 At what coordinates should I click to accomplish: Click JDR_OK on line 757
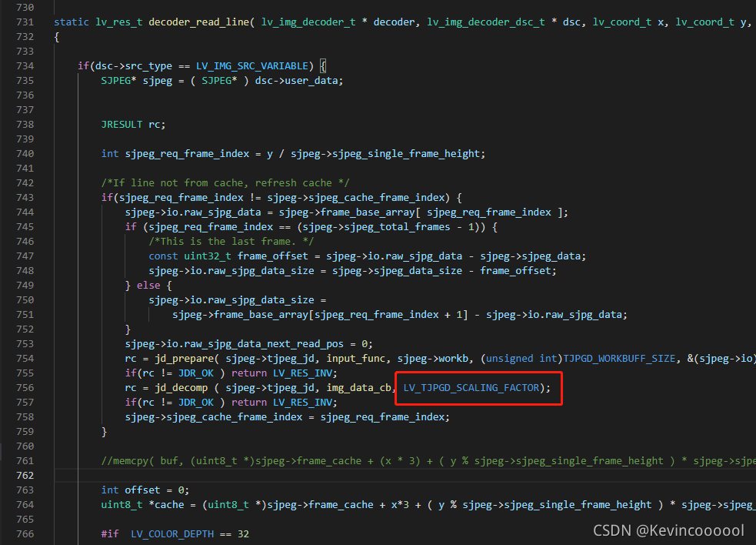coord(196,403)
